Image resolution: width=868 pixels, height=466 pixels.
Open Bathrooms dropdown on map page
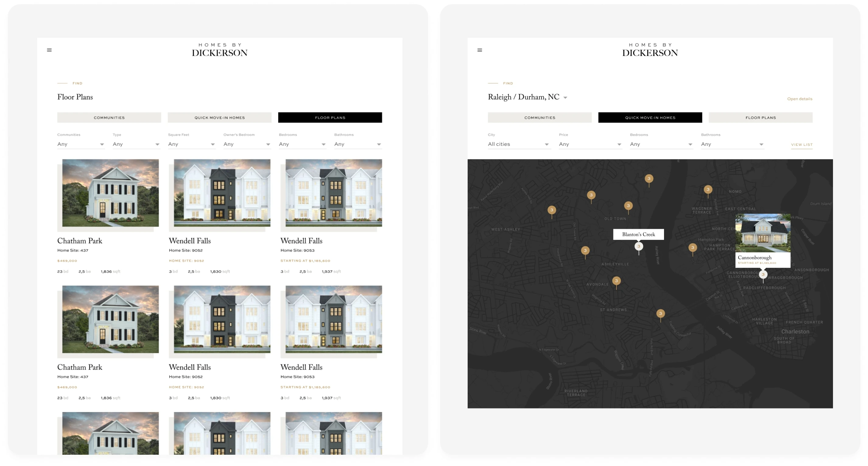(732, 144)
